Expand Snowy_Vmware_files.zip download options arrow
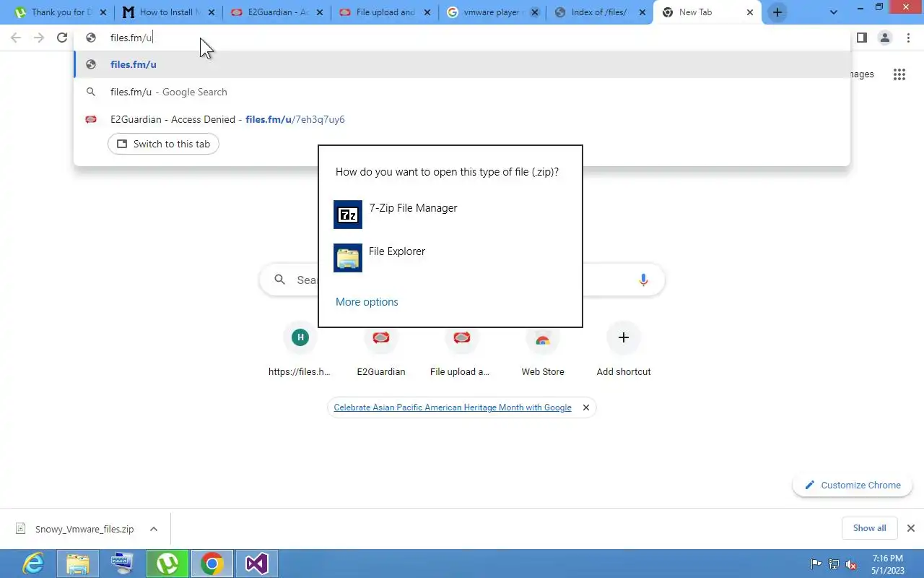This screenshot has height=578, width=924. (x=154, y=529)
